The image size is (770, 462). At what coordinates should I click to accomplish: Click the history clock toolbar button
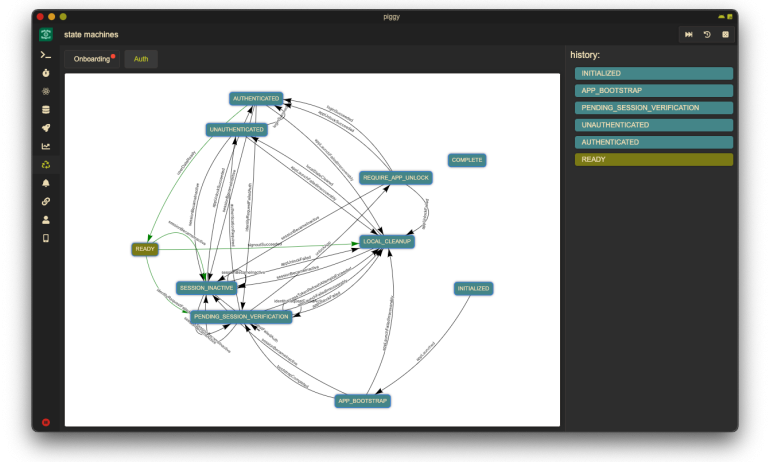pos(707,34)
